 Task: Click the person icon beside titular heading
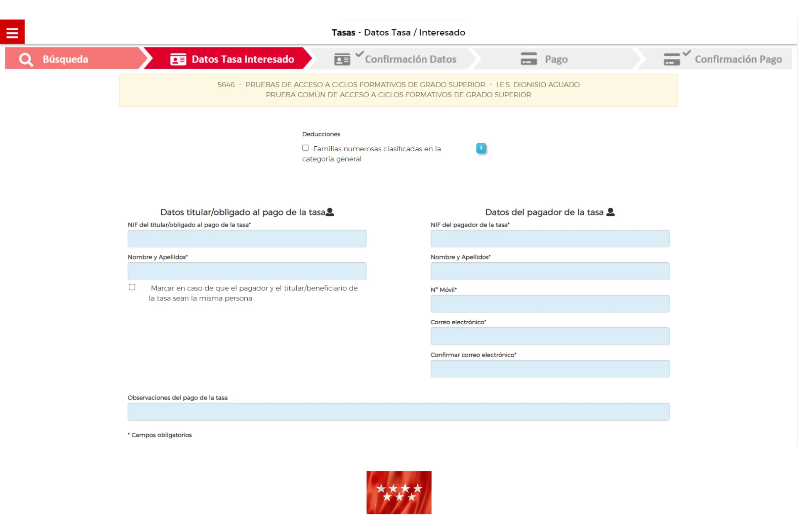(x=330, y=212)
